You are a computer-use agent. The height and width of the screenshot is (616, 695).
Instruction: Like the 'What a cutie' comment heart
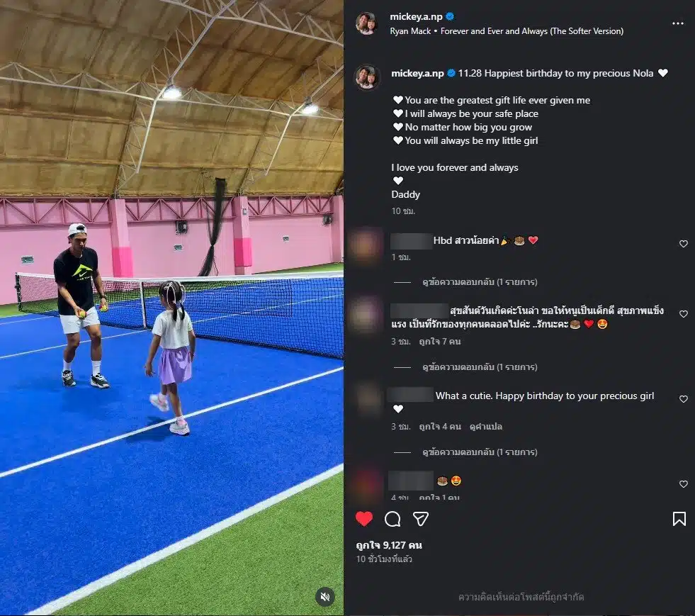click(684, 398)
